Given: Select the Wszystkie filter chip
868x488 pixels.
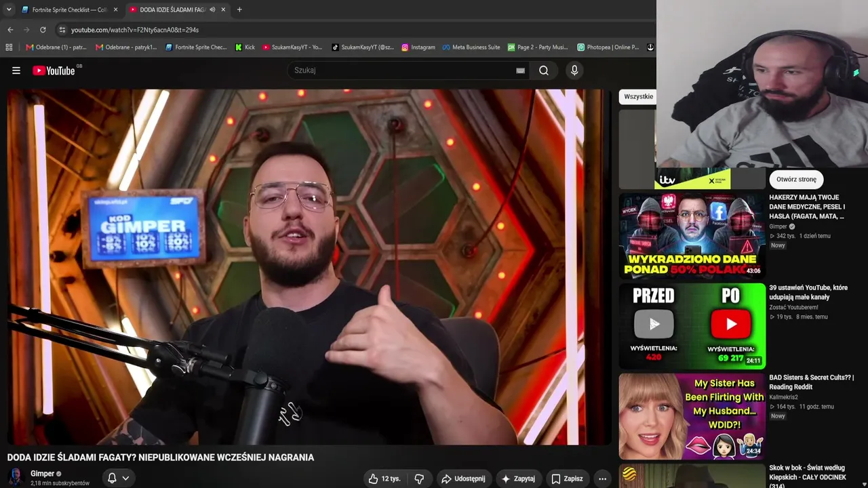Looking at the screenshot, I should click(x=638, y=97).
